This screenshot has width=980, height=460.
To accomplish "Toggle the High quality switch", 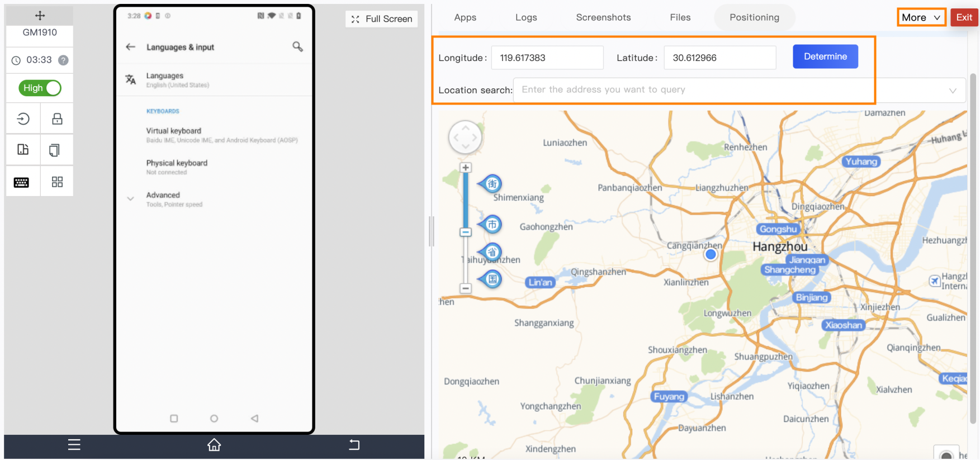I will (40, 88).
